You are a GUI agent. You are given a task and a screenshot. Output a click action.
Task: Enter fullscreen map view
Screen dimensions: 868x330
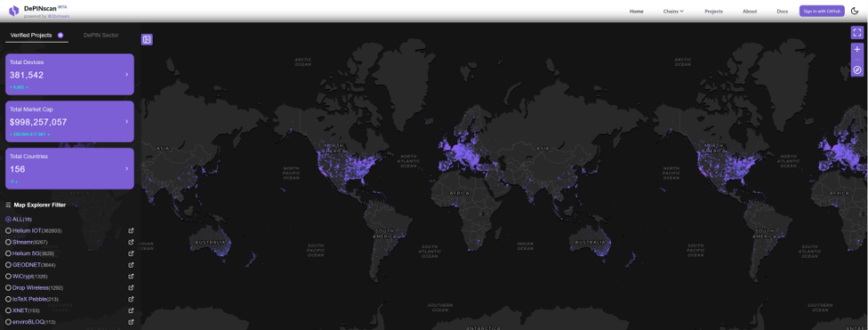point(857,33)
